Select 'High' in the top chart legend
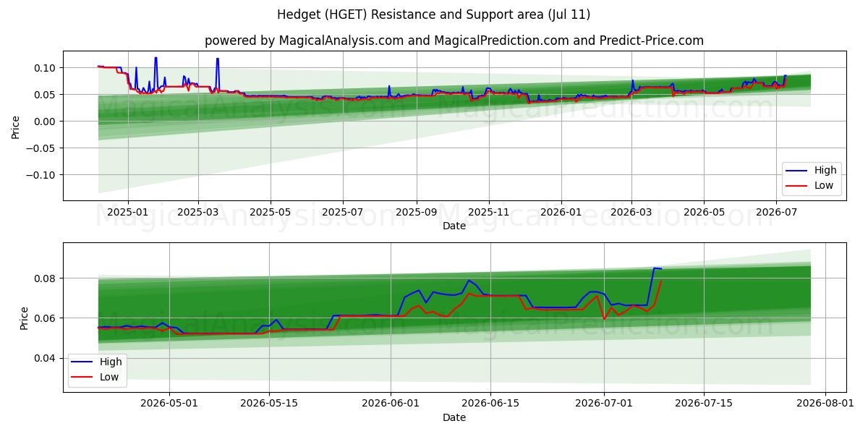Image resolution: width=868 pixels, height=434 pixels. pos(825,170)
